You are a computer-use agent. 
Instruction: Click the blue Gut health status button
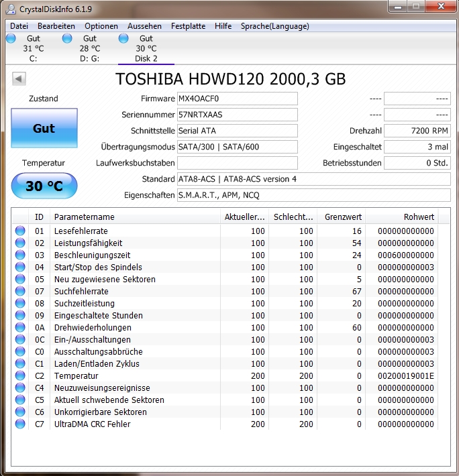pos(44,128)
